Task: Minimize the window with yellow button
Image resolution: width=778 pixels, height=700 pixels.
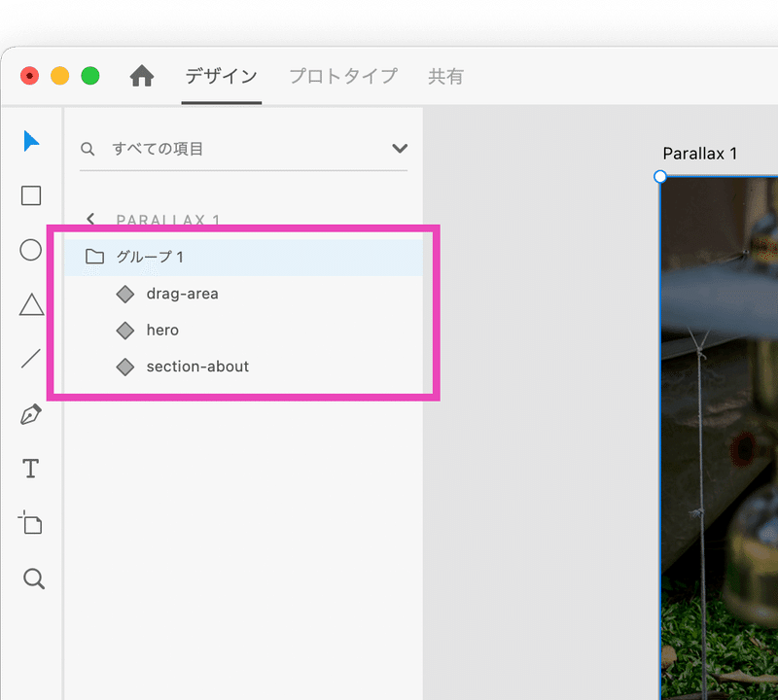Action: point(60,76)
